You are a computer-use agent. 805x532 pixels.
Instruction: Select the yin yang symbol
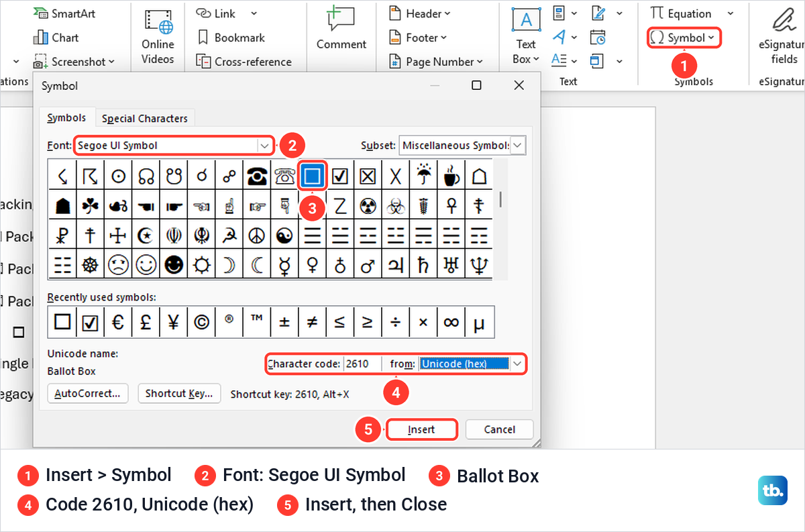pyautogui.click(x=285, y=235)
